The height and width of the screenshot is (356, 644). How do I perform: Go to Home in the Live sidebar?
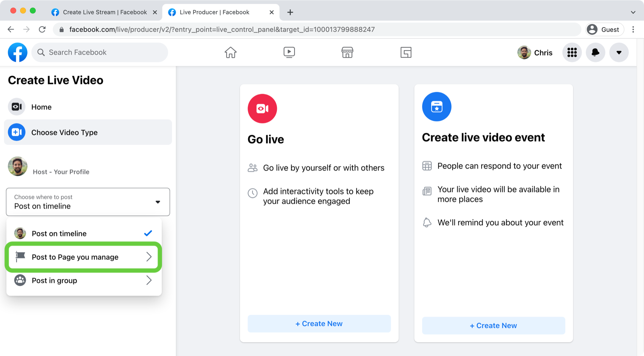[x=41, y=107]
